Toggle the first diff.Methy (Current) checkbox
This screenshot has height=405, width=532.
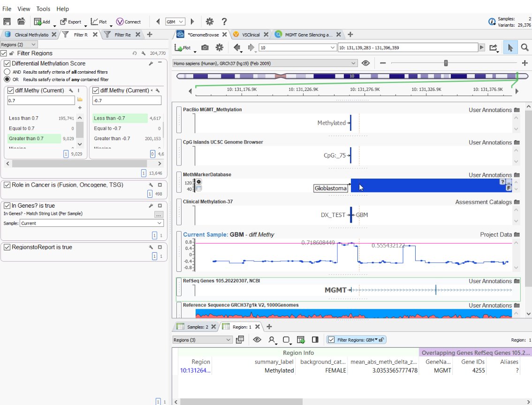point(10,90)
